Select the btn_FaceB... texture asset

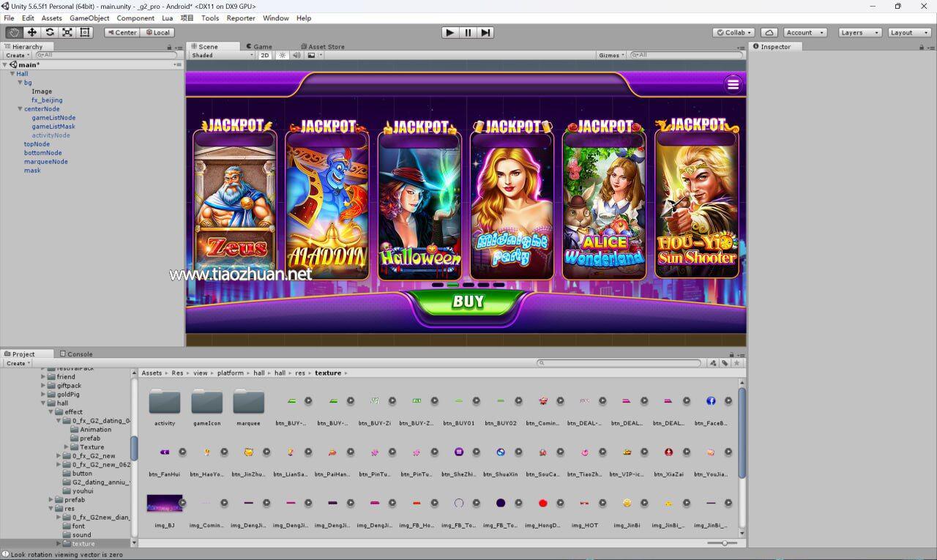click(x=711, y=407)
